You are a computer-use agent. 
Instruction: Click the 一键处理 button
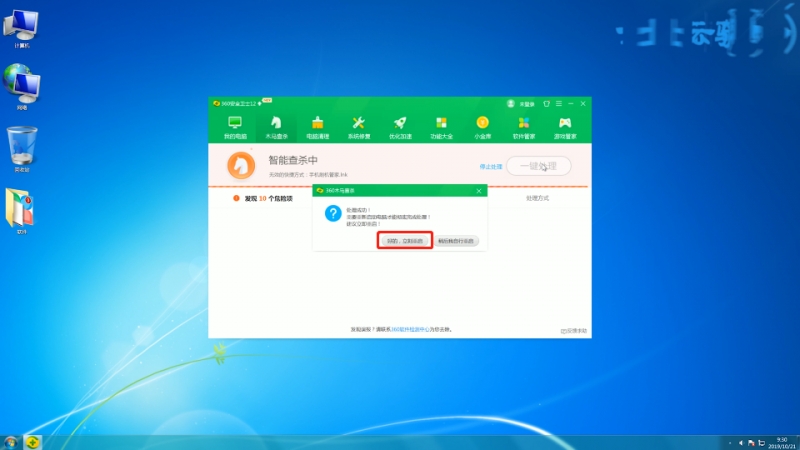coord(539,166)
